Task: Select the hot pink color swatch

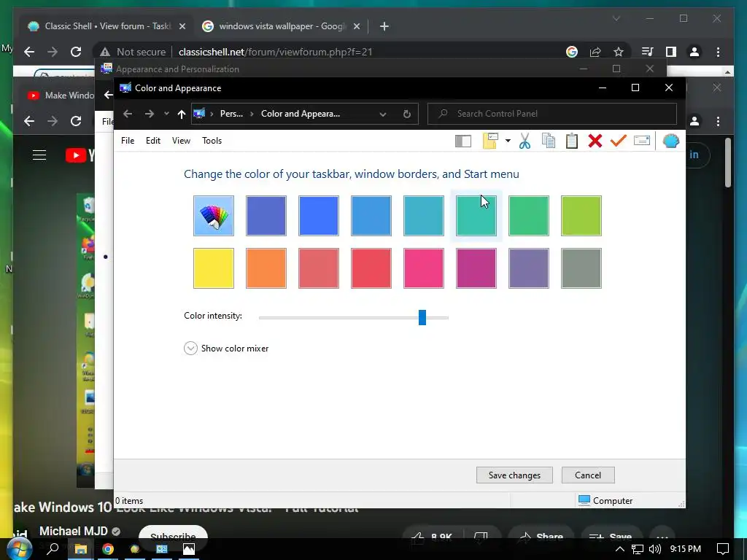Action: point(424,268)
